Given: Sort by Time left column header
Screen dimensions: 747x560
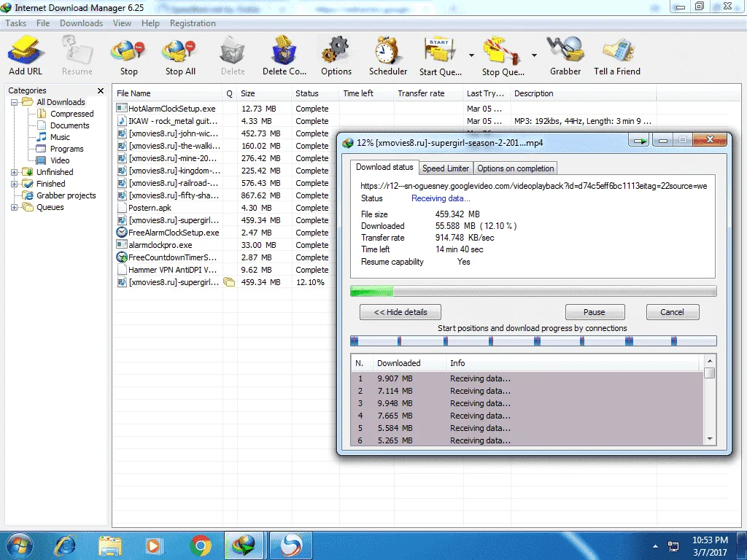Looking at the screenshot, I should click(x=366, y=93).
